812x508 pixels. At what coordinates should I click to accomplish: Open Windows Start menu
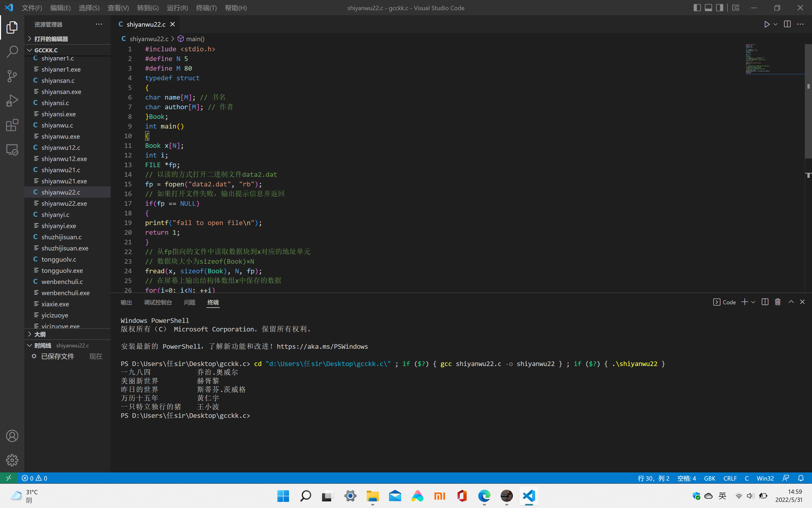[283, 496]
